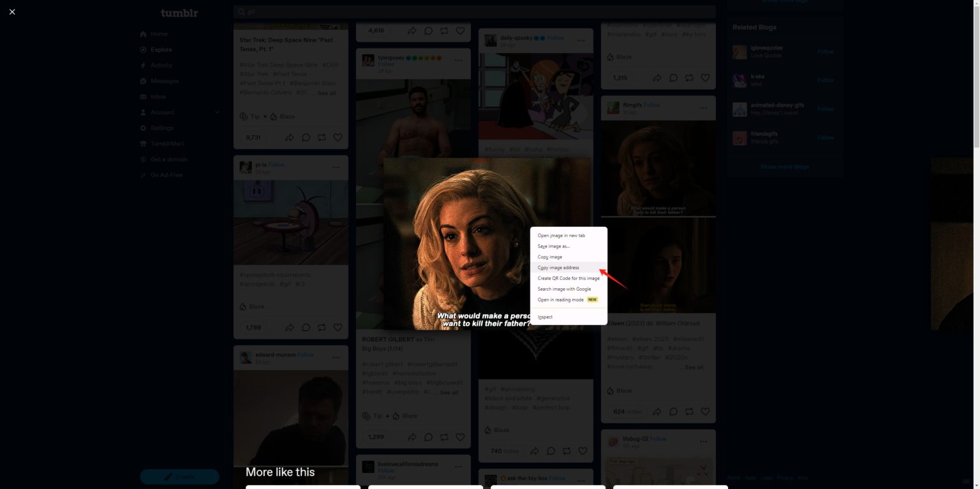The height and width of the screenshot is (489, 980).
Task: Reblog the Eileen 2023 post
Action: [689, 411]
